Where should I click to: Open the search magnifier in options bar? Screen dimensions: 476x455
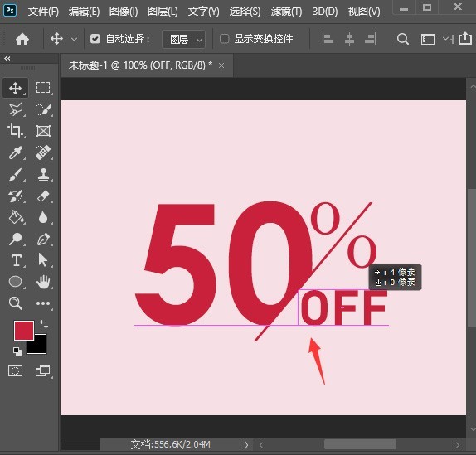[x=402, y=39]
